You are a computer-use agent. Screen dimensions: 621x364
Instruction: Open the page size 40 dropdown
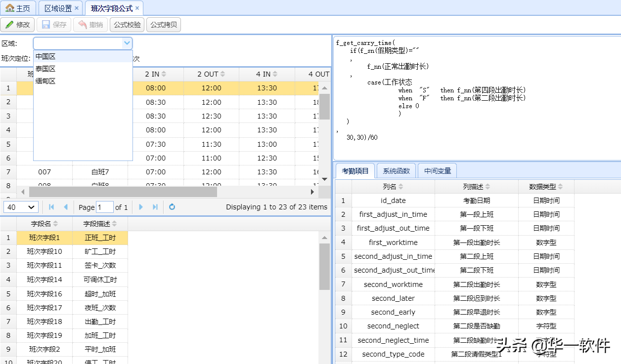(21, 207)
